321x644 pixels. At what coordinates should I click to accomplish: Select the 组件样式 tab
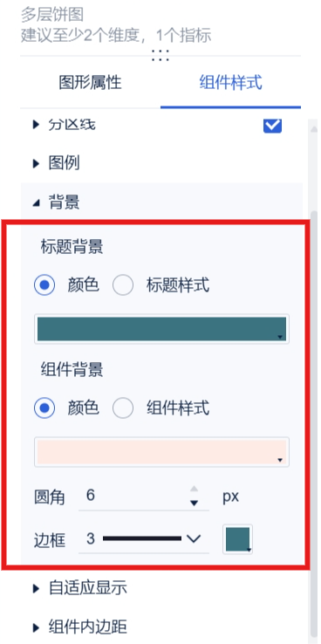(x=230, y=83)
